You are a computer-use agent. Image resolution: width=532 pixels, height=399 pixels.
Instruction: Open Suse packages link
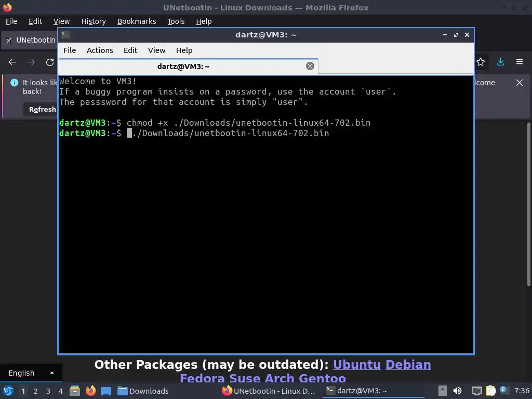point(245,378)
